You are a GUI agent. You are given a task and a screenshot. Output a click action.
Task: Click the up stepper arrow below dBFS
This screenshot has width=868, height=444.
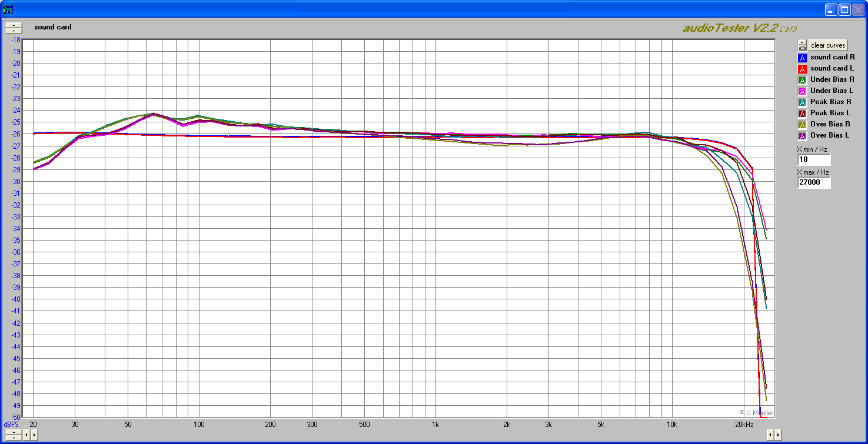(13, 432)
